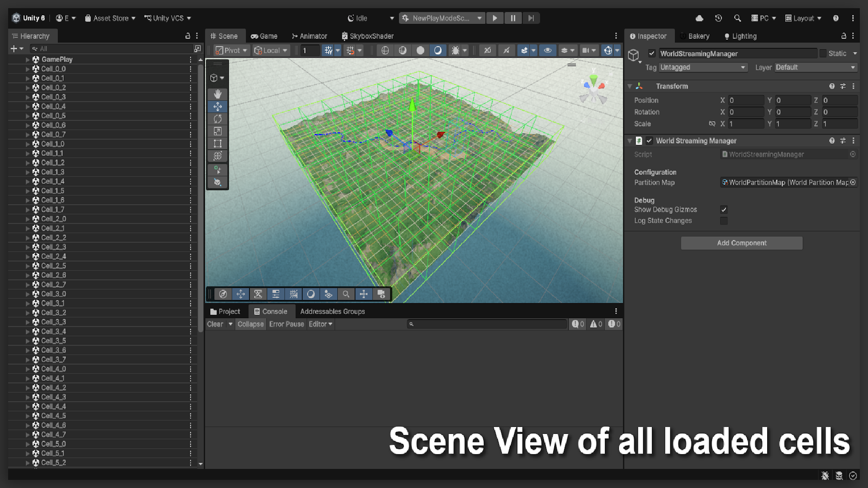Switch to the Lighting tab
The image size is (868, 488).
(x=740, y=36)
